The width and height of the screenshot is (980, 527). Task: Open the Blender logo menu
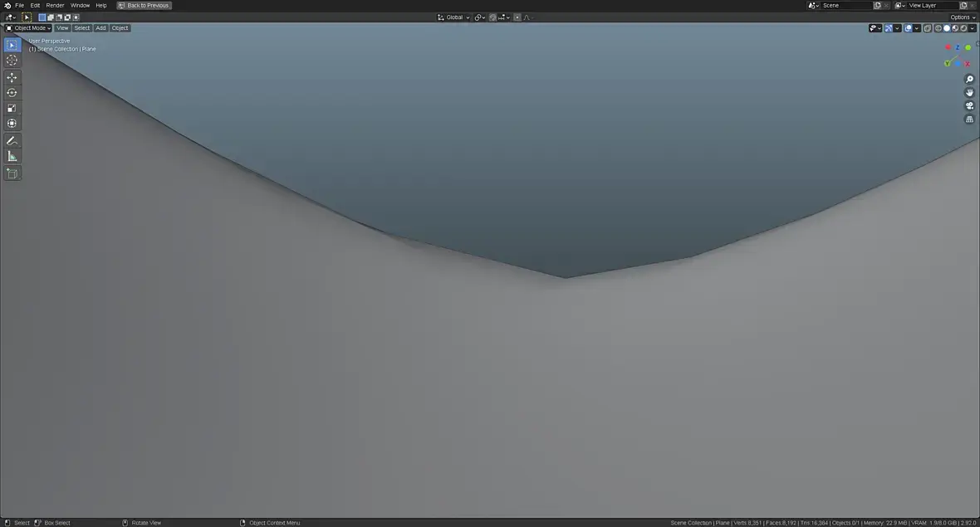7,5
